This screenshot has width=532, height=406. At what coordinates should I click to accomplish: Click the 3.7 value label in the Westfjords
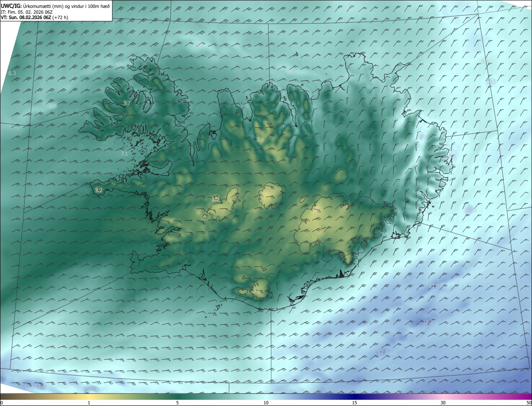[x=127, y=103]
